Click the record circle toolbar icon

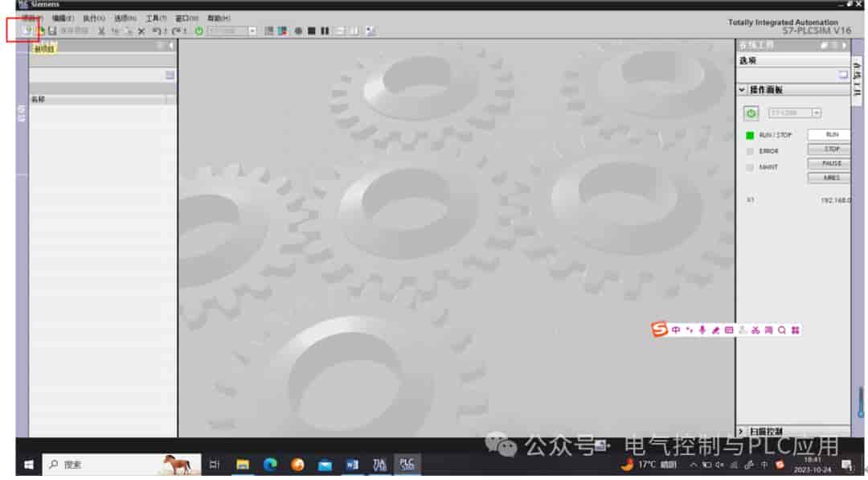tap(298, 31)
